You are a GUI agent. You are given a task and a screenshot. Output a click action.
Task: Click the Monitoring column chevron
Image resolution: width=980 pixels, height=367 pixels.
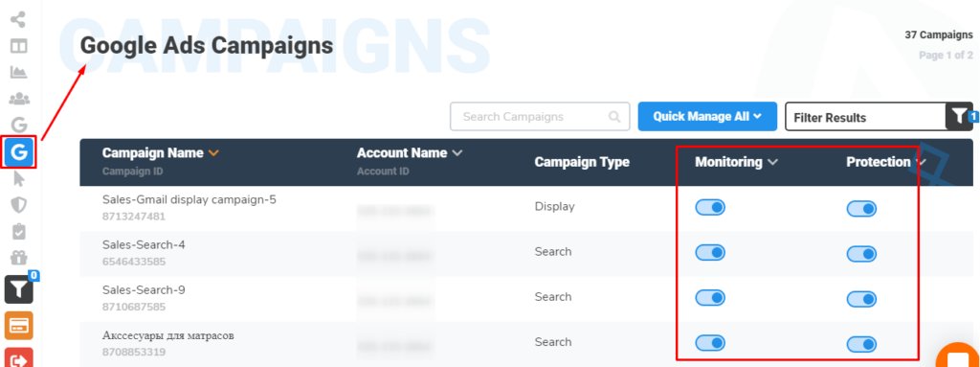click(x=772, y=162)
